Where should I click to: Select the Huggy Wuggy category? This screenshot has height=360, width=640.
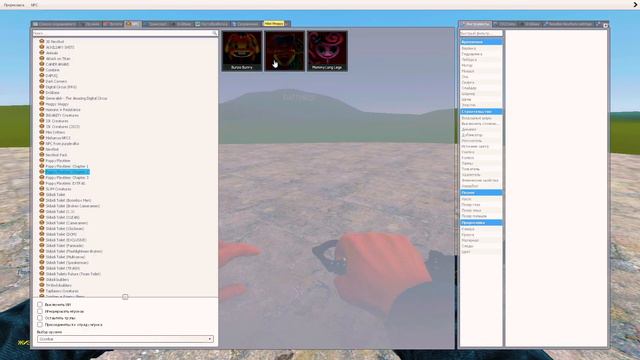click(x=57, y=104)
